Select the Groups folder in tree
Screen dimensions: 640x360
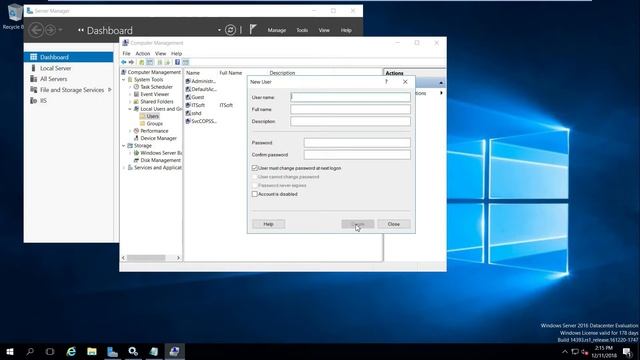coord(154,124)
